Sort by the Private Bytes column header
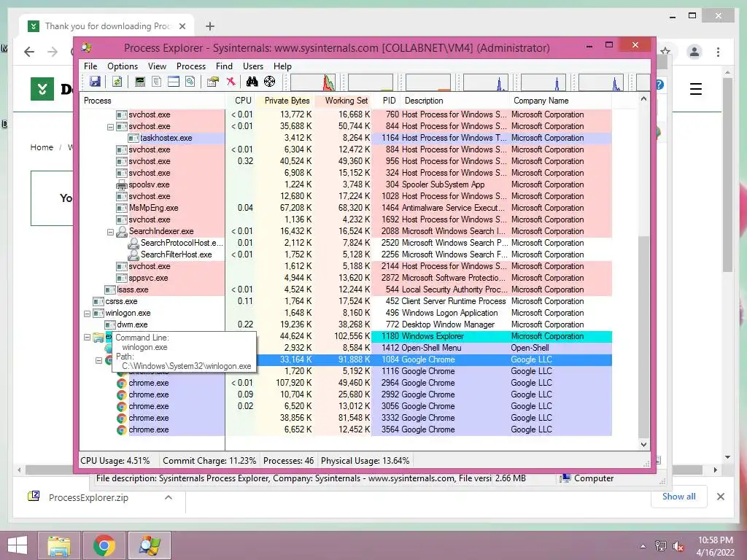Image resolution: width=747 pixels, height=560 pixels. pyautogui.click(x=285, y=101)
